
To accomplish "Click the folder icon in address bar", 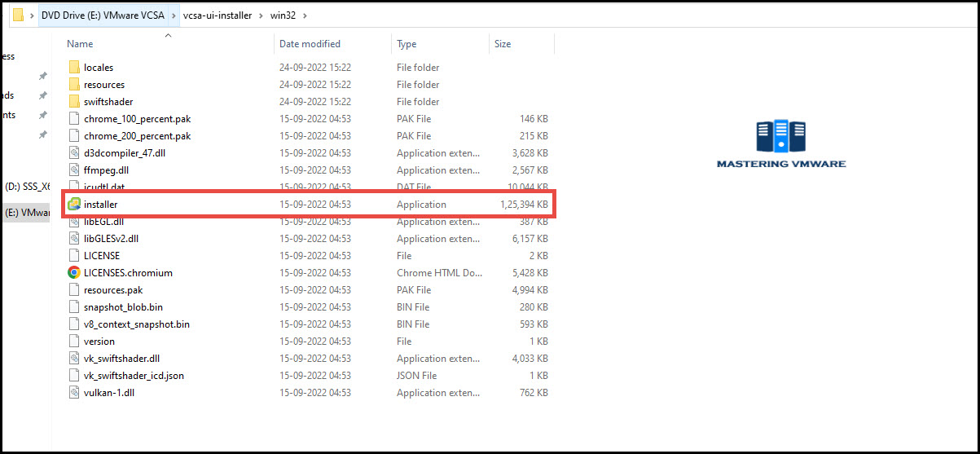I will [x=18, y=15].
